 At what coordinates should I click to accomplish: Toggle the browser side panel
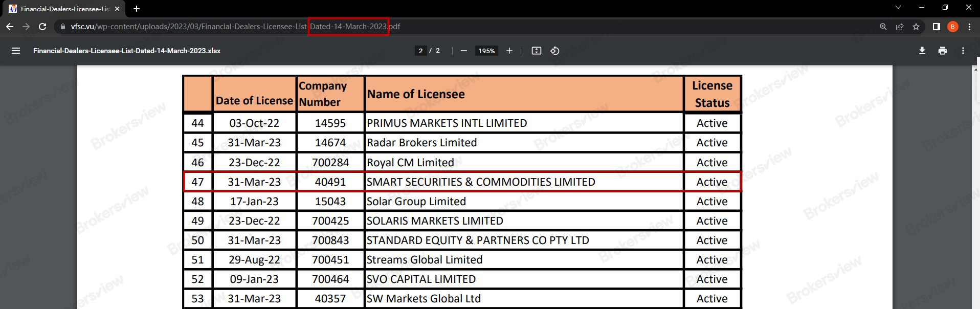(x=936, y=27)
